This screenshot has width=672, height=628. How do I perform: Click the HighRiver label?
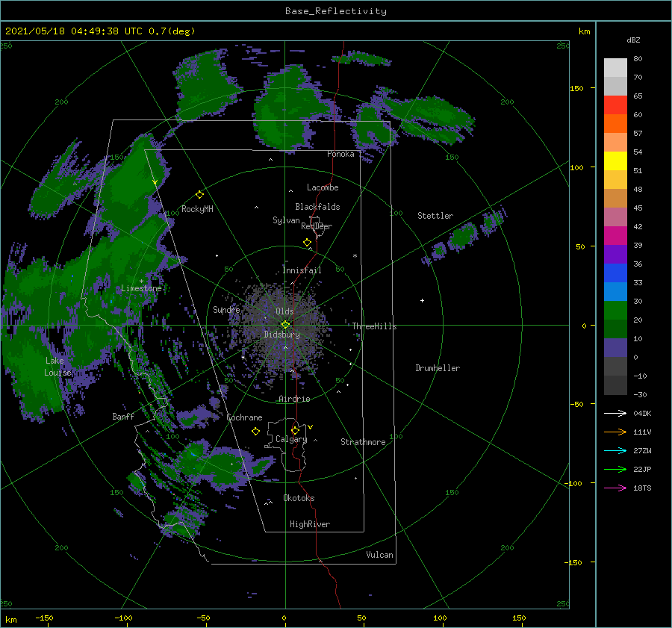tap(309, 524)
